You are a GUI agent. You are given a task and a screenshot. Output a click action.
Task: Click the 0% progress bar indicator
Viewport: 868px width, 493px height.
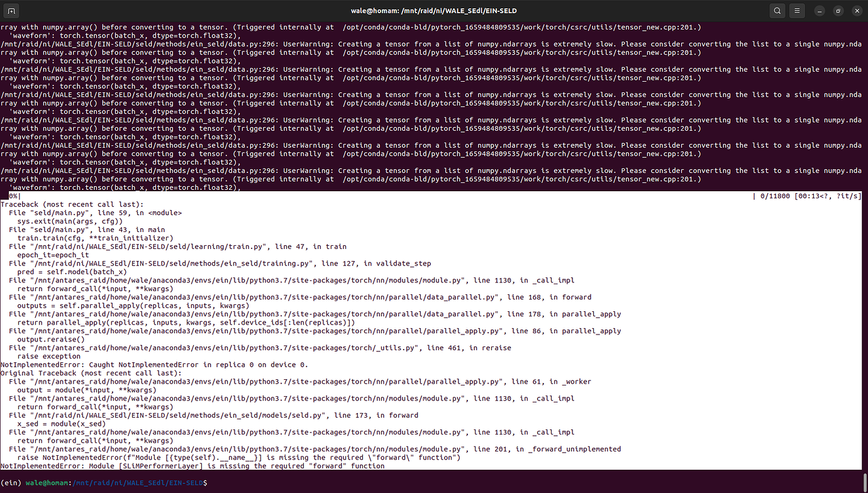point(14,196)
